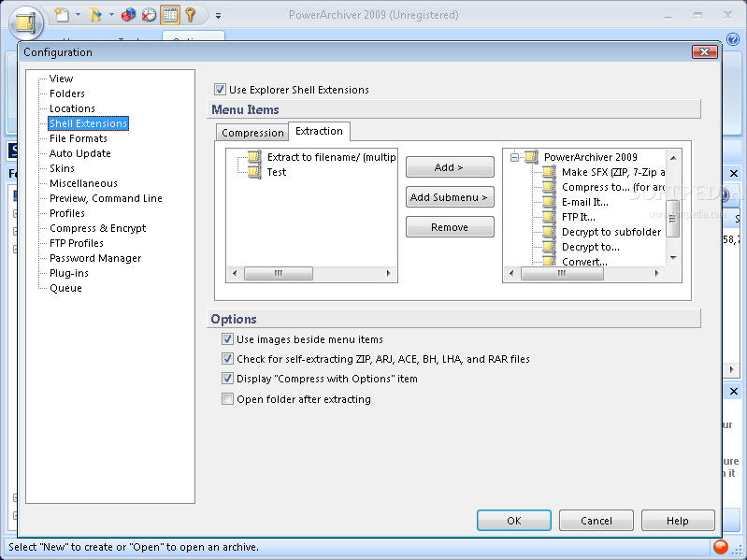Click the clock with red X icon

149,15
